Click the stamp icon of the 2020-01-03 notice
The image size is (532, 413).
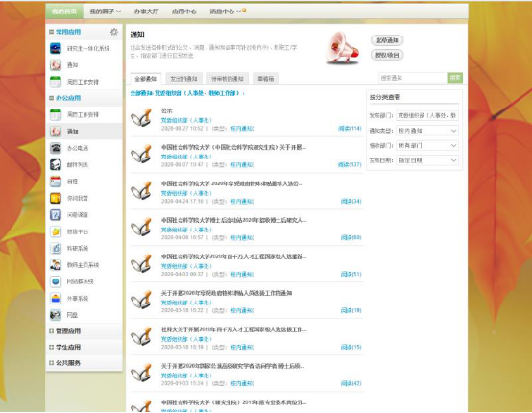[141, 373]
